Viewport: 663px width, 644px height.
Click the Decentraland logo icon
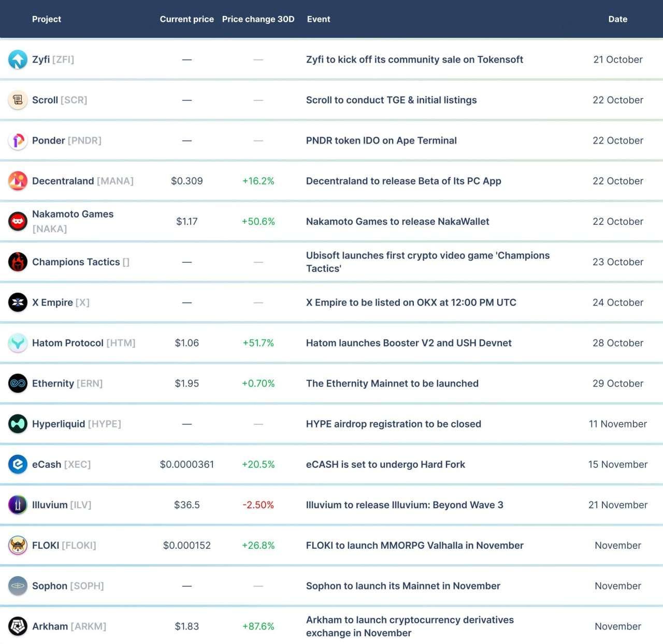18,181
